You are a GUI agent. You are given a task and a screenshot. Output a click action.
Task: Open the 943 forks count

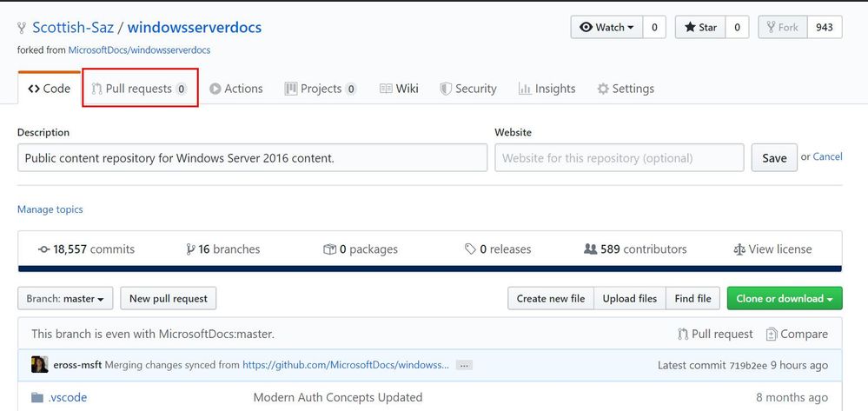click(825, 27)
